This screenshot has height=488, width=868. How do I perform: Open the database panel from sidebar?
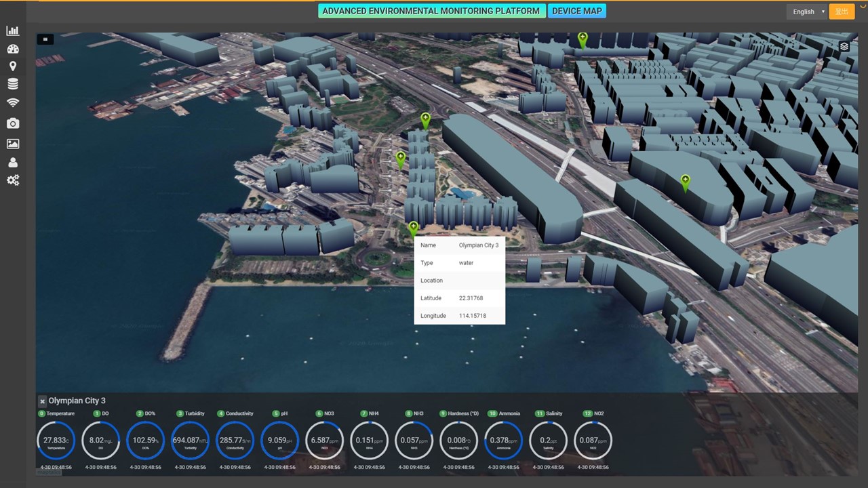[x=13, y=83]
